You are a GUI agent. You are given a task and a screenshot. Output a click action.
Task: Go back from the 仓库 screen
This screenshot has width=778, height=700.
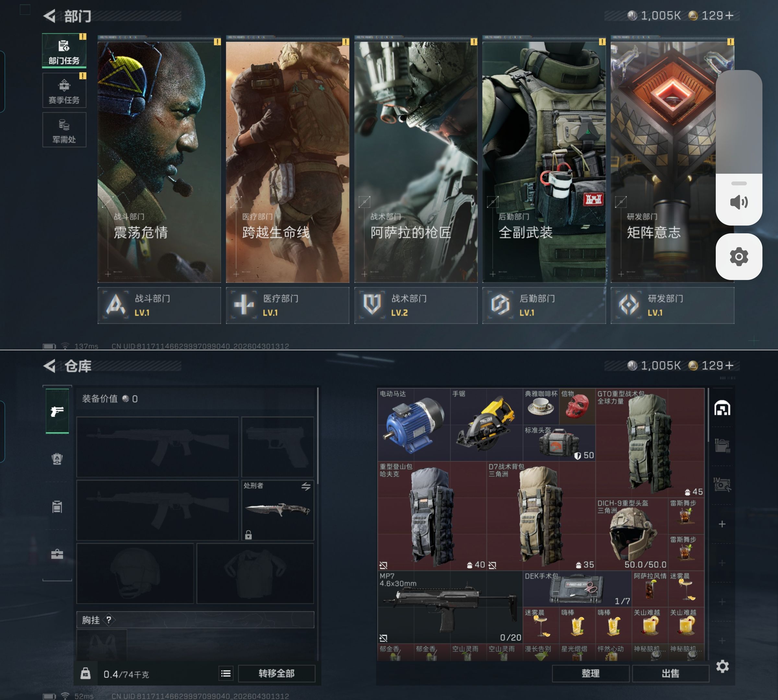tap(49, 366)
